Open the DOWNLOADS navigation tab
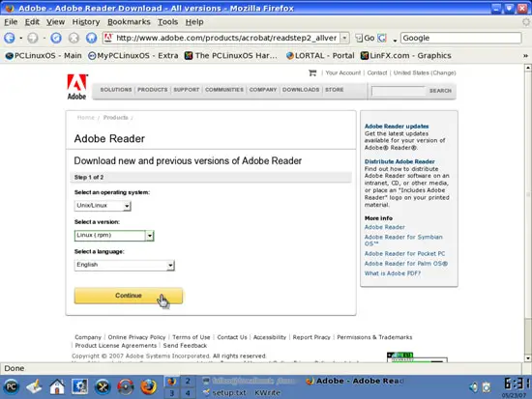This screenshot has height=399, width=532. (301, 90)
